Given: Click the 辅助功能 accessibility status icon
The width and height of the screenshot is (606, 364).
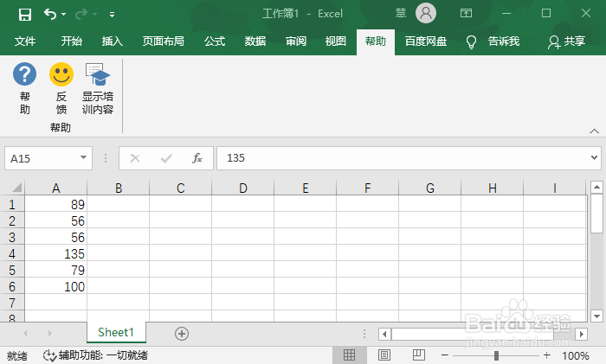Looking at the screenshot, I should pos(49,355).
